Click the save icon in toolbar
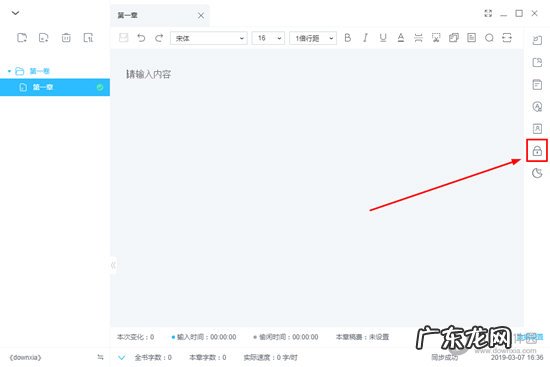The width and height of the screenshot is (550, 367). (x=123, y=38)
